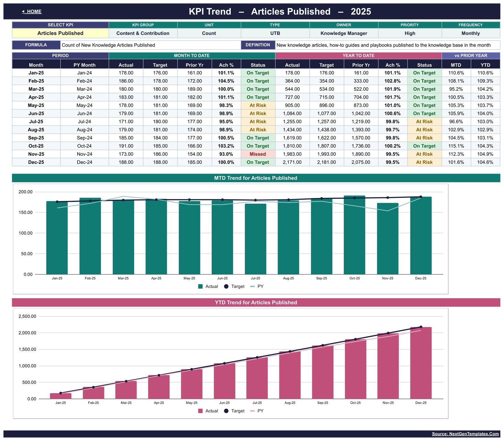
Task: Select the Articles Published KPI selector cell
Action: 60,33
